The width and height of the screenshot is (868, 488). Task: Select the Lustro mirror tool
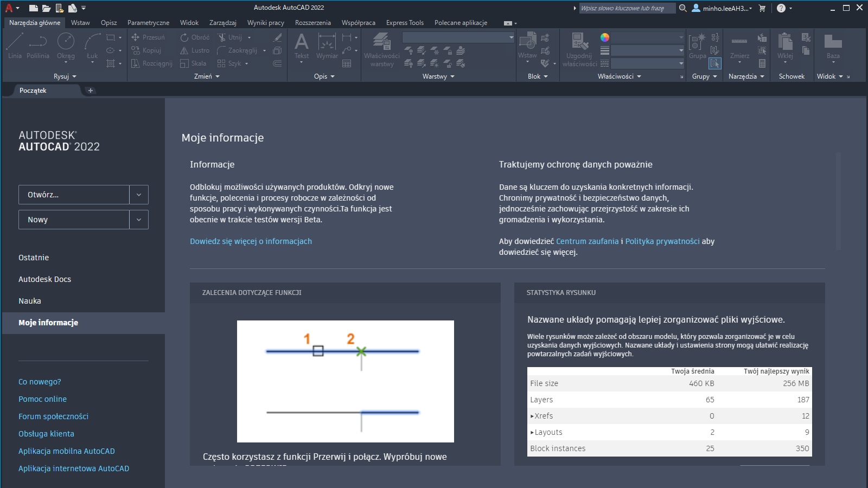coord(194,50)
